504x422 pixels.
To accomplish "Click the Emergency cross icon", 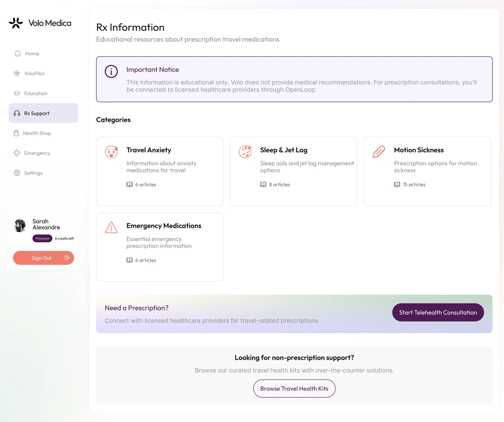I will point(17,153).
